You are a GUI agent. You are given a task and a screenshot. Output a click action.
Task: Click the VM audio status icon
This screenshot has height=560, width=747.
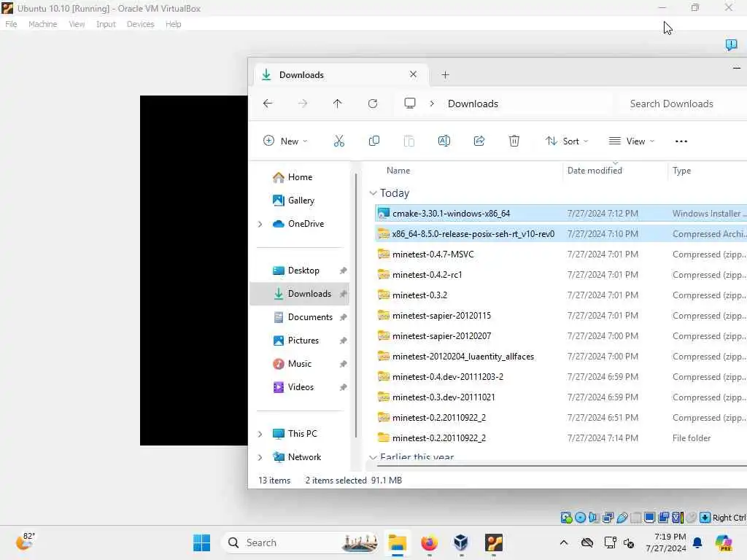pos(594,517)
